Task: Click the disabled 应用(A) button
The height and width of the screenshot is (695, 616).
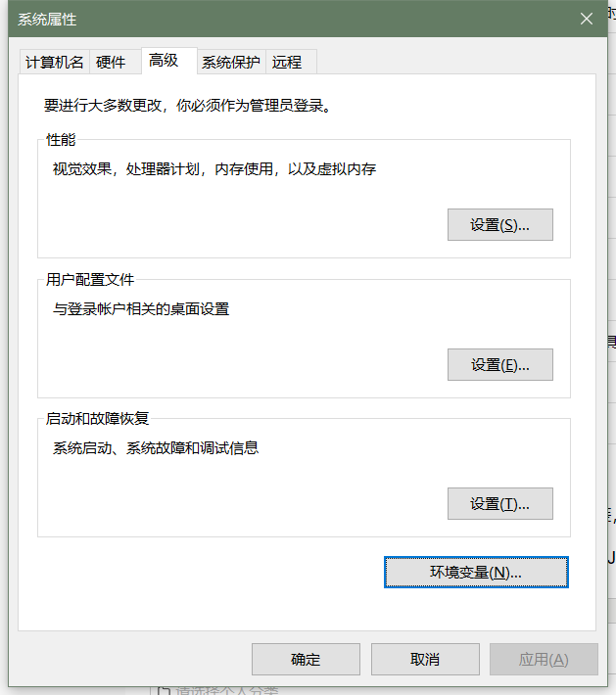Action: click(544, 659)
